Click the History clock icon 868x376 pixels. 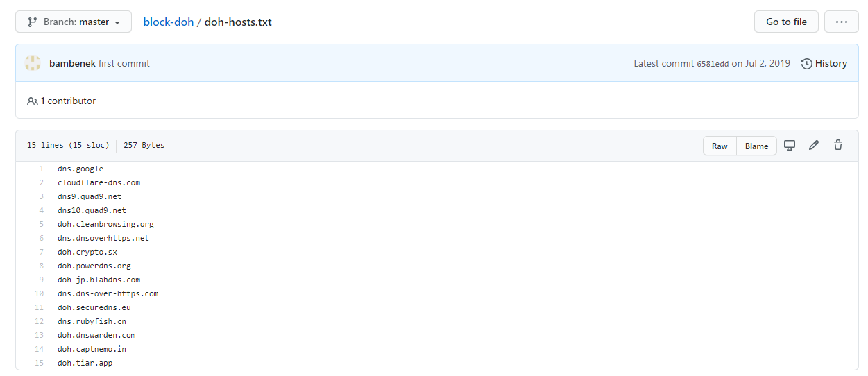click(806, 63)
